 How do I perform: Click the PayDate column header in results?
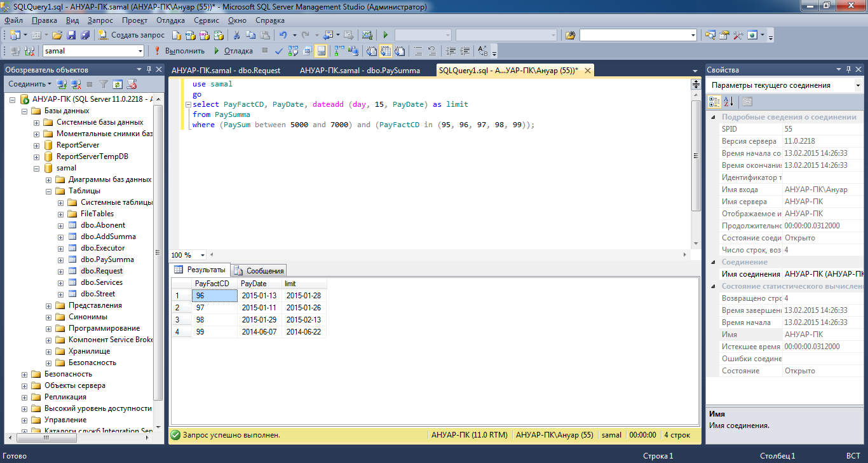[260, 284]
